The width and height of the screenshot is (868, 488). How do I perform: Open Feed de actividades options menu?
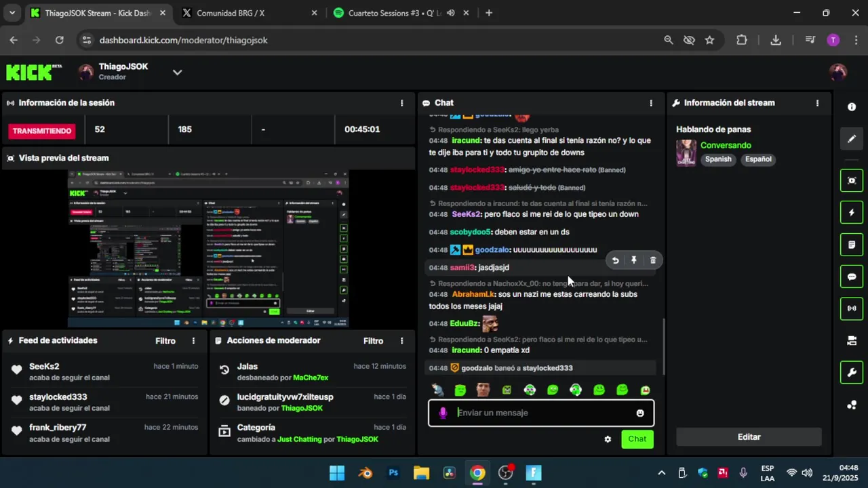click(x=193, y=341)
